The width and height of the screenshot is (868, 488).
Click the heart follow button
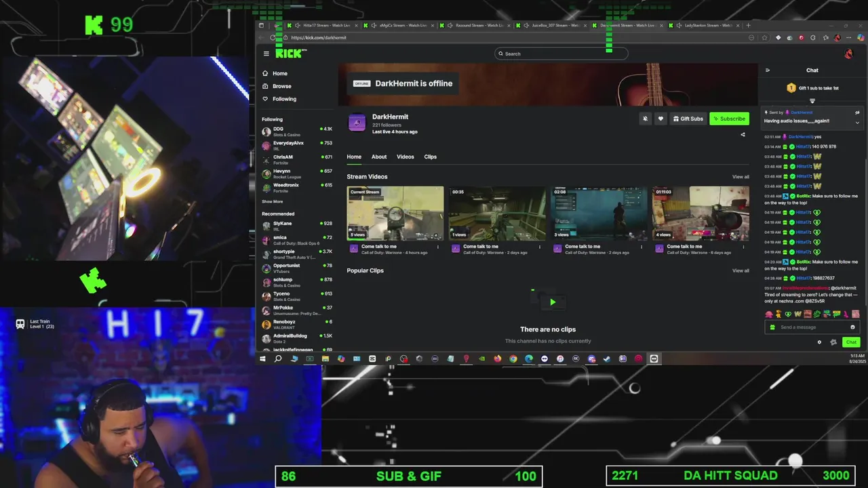660,119
